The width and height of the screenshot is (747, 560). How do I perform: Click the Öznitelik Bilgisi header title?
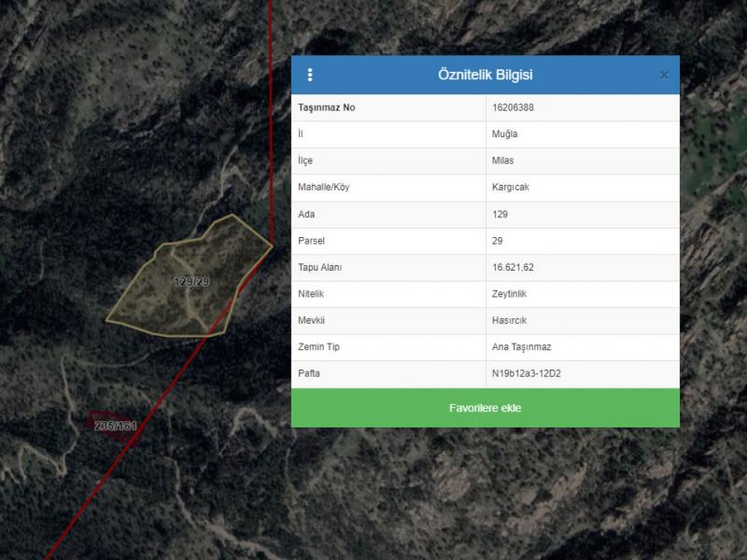click(x=485, y=75)
